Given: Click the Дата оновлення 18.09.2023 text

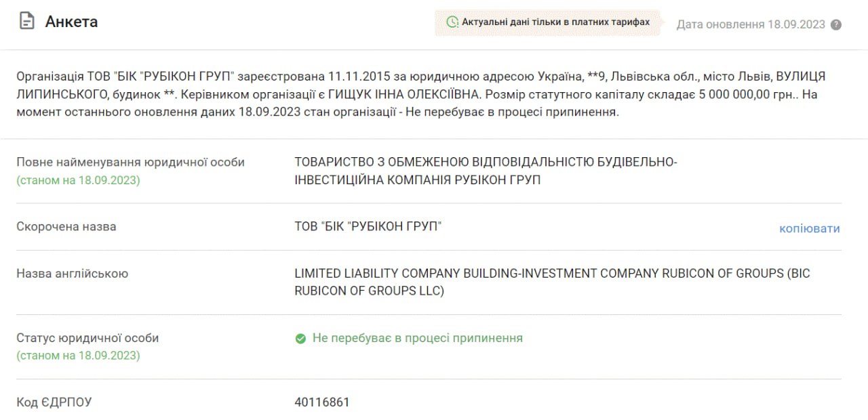Looking at the screenshot, I should click(x=753, y=23).
